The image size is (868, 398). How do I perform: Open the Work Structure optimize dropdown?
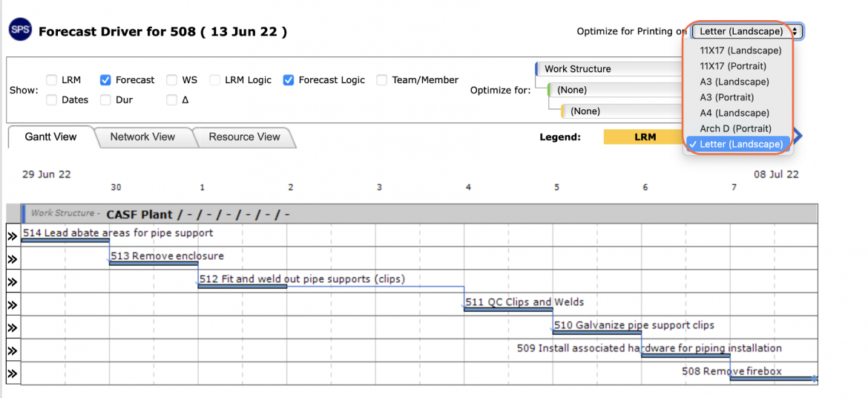pyautogui.click(x=609, y=69)
